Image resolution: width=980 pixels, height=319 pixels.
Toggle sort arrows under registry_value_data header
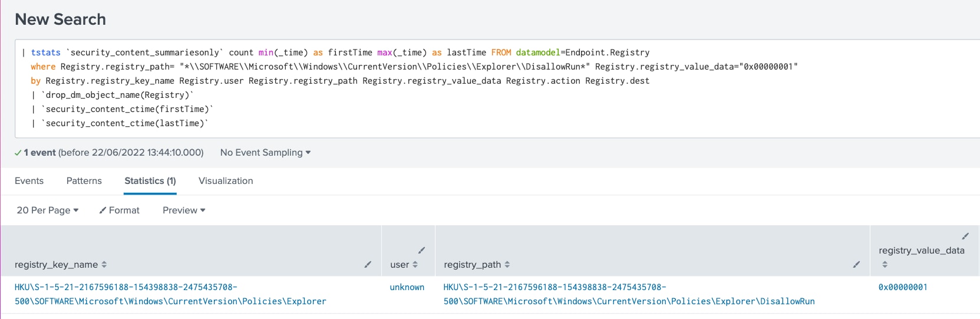click(885, 265)
